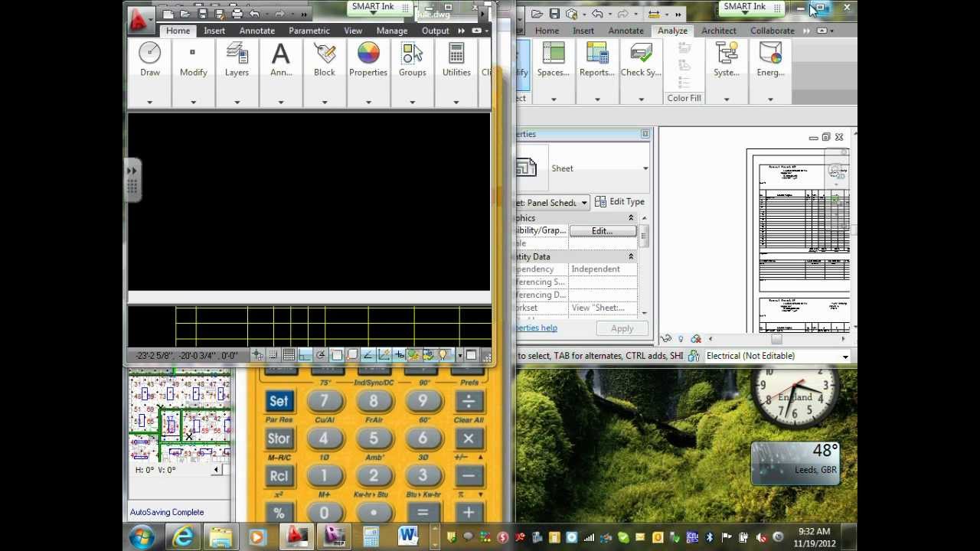Open the AutoCAD application menu button
This screenshot has height=551, width=980.
pos(139,19)
